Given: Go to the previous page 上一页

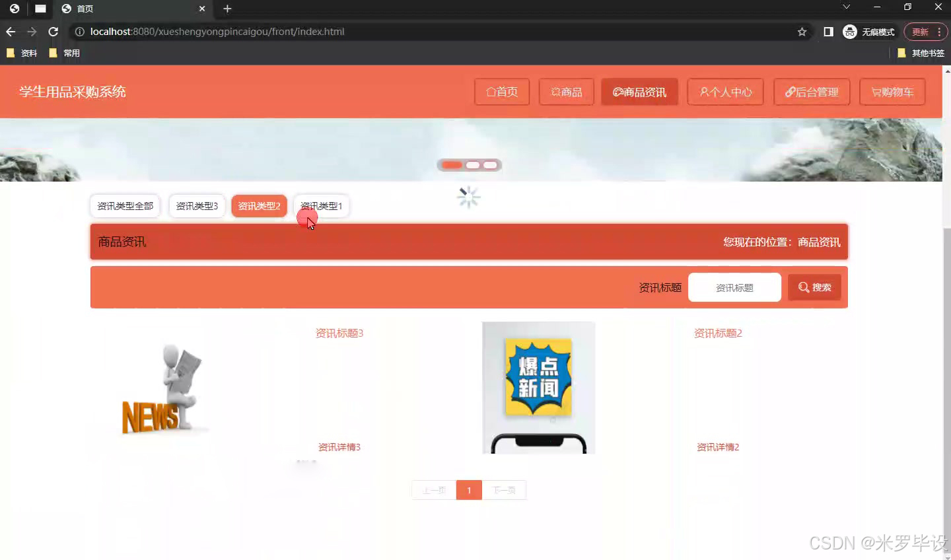Looking at the screenshot, I should (x=434, y=490).
